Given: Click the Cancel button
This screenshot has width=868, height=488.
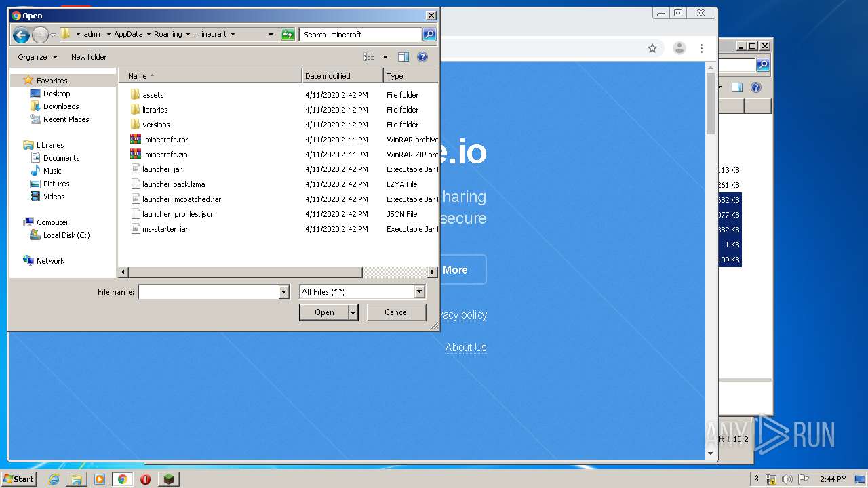Looking at the screenshot, I should (x=397, y=312).
